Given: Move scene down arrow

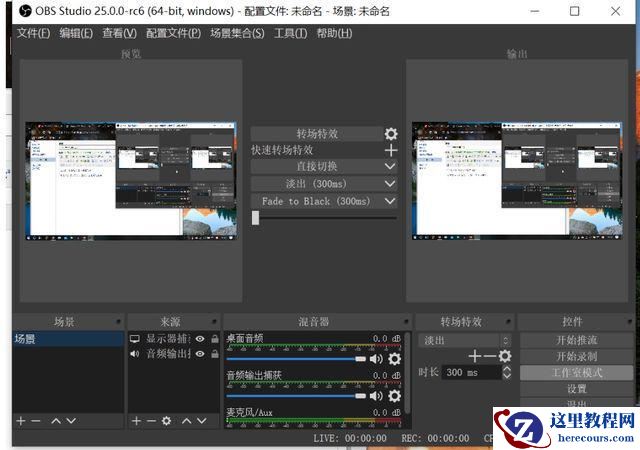Looking at the screenshot, I should click(x=71, y=421).
